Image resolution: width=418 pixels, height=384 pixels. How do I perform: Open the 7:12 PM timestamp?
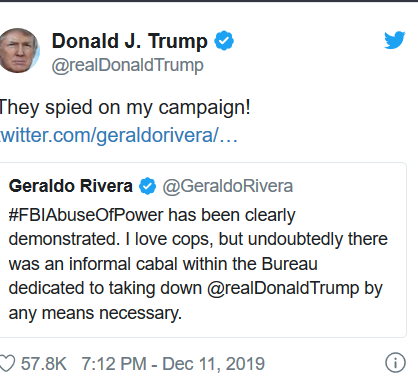(x=114, y=364)
